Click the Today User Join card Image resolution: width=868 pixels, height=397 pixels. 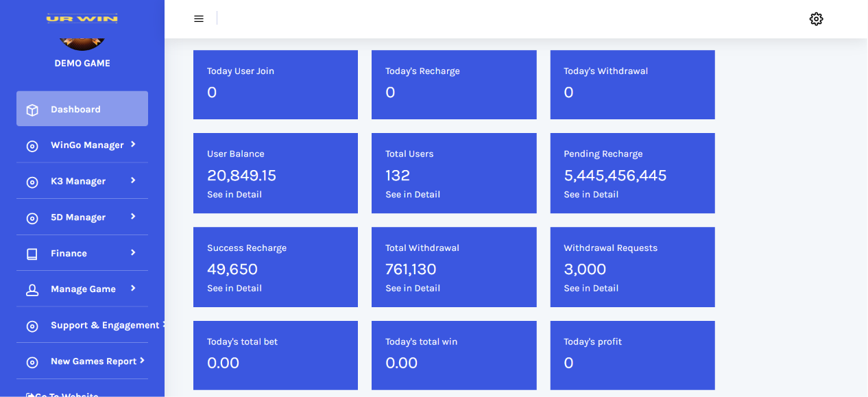[276, 84]
